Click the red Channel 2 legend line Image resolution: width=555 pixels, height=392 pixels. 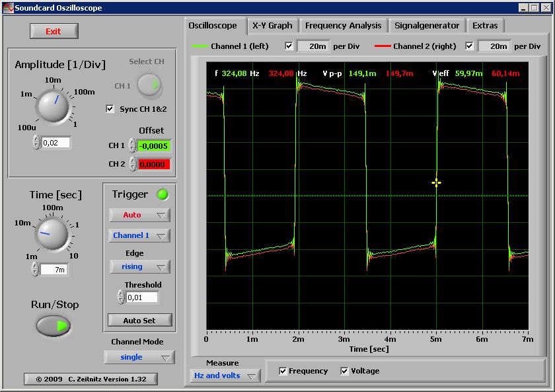coord(383,46)
